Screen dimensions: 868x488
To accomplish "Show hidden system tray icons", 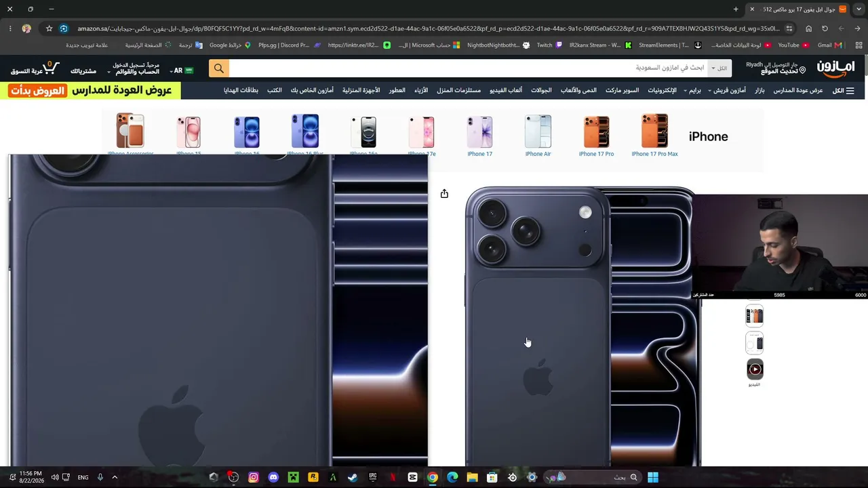I will 115,477.
